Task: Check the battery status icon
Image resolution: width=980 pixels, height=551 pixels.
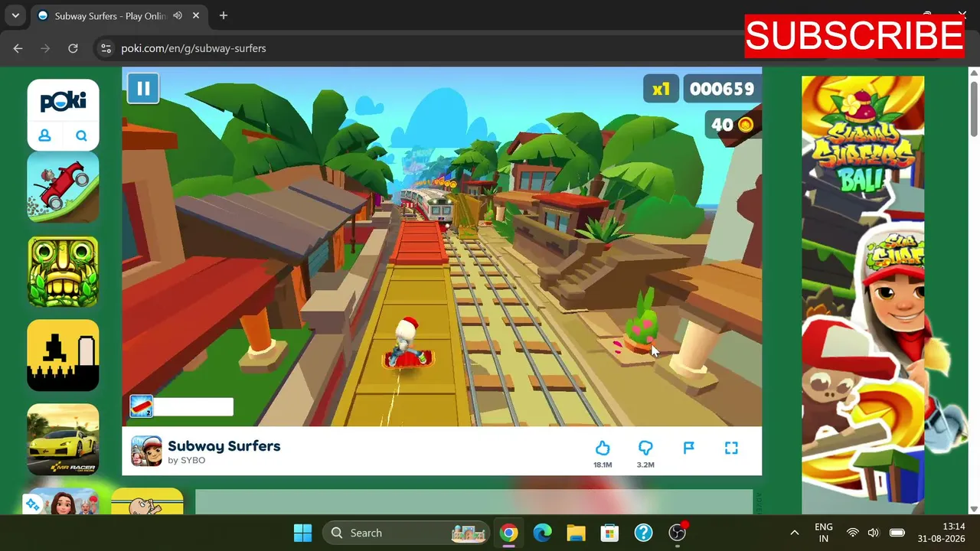Action: point(897,533)
